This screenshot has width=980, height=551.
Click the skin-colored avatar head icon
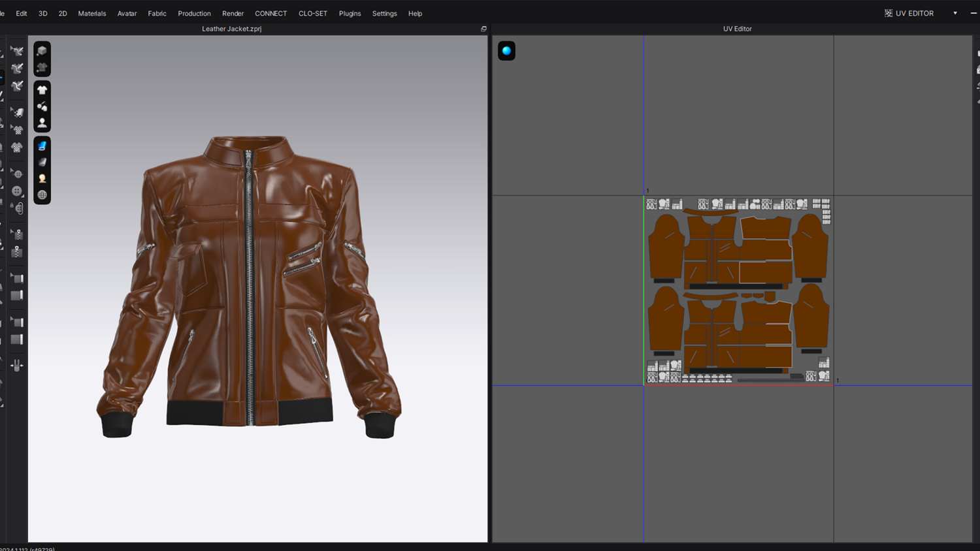tap(42, 178)
